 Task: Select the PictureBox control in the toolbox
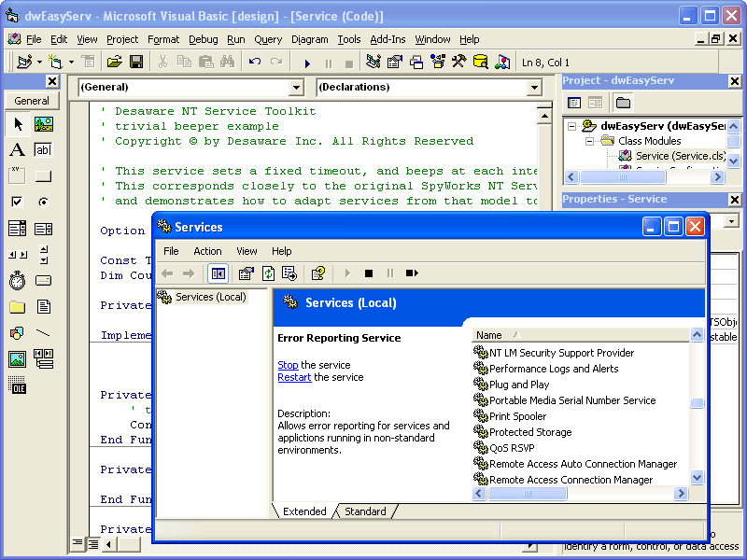point(43,124)
